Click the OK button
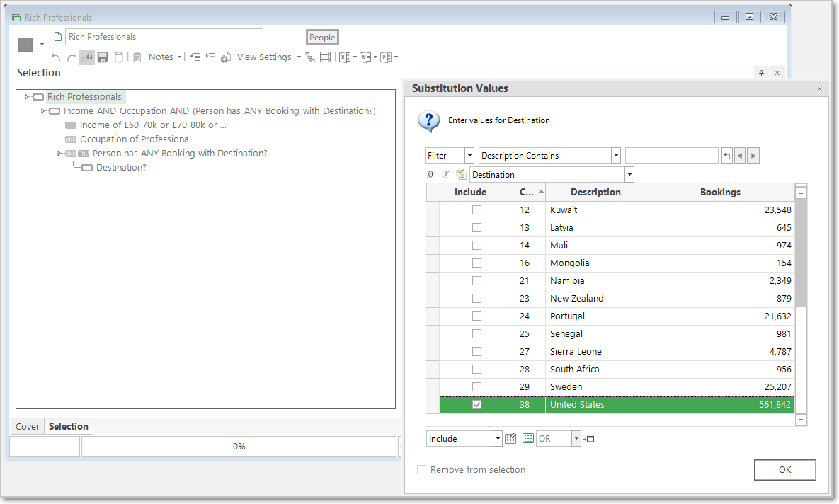Viewport: 839px width, 504px height. [785, 470]
